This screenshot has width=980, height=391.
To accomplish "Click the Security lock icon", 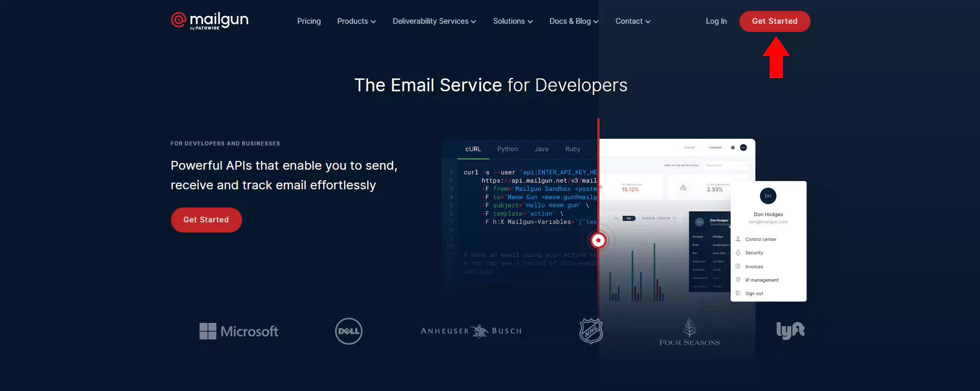I will (x=738, y=253).
